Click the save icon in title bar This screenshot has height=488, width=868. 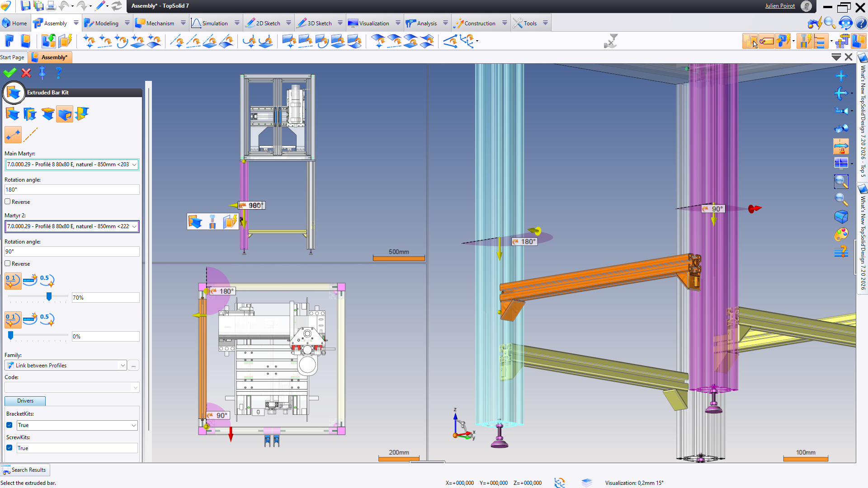click(x=26, y=6)
